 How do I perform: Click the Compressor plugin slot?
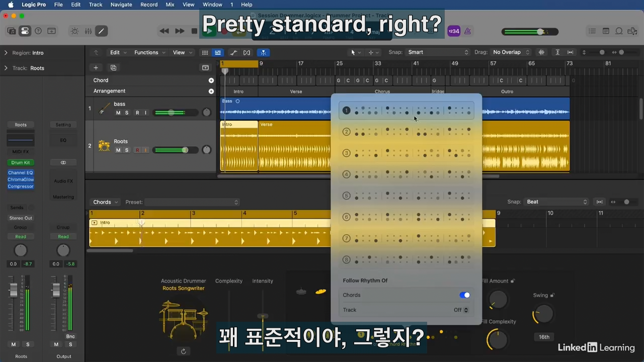point(21,186)
